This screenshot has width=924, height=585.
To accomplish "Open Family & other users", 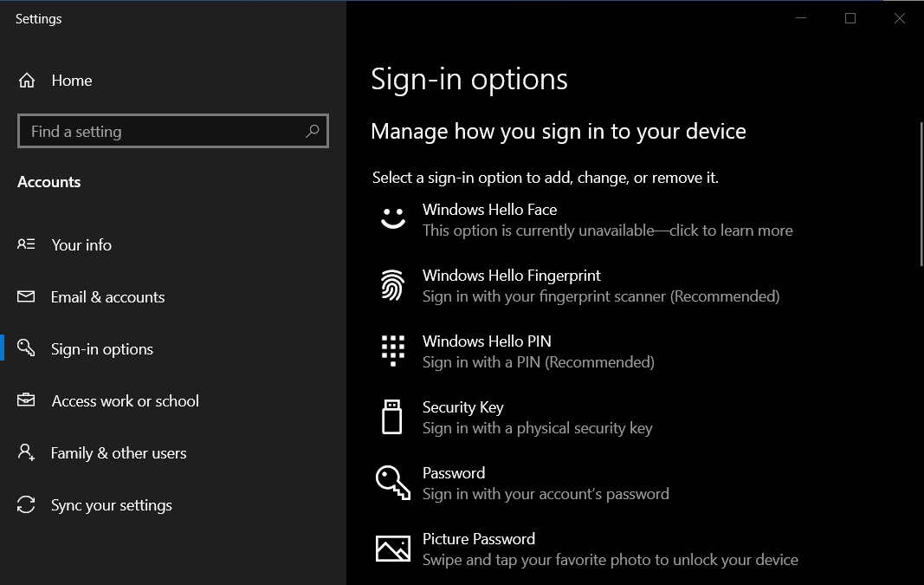I will coord(173,453).
